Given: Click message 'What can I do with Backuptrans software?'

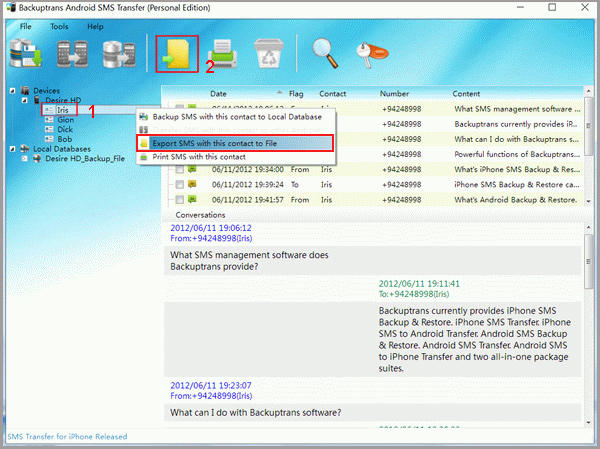Looking at the screenshot, I should (x=256, y=413).
